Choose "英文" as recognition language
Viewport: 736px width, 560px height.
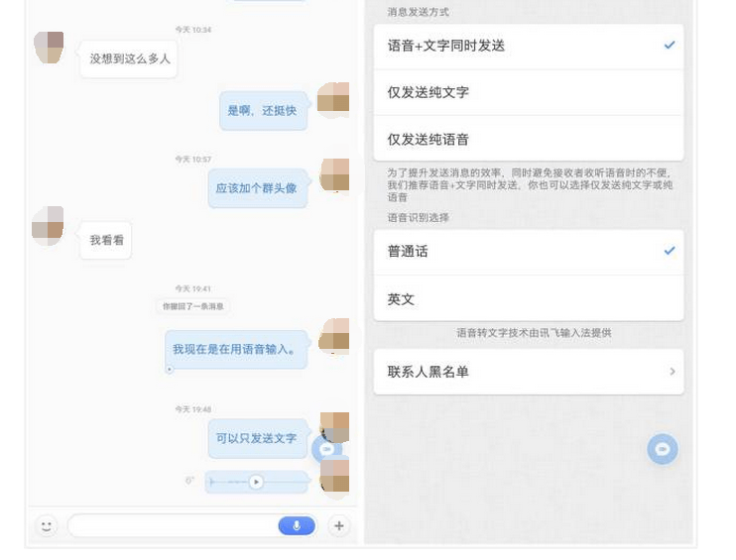(x=528, y=298)
